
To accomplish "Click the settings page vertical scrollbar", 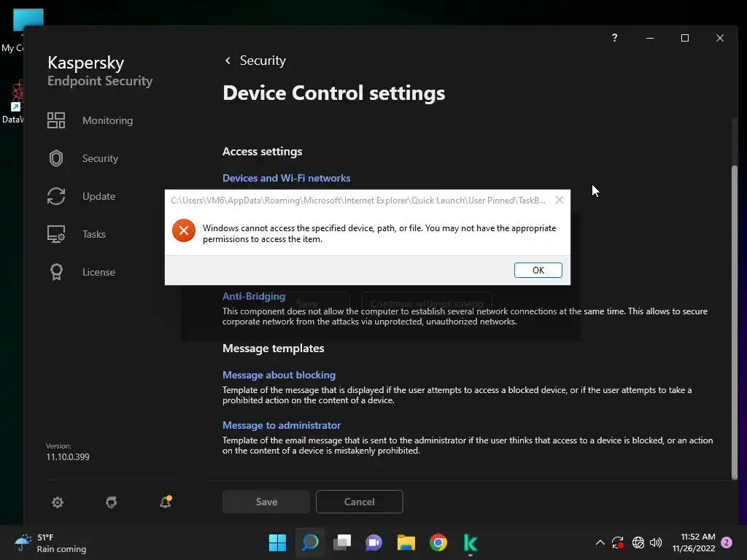I will (x=735, y=322).
